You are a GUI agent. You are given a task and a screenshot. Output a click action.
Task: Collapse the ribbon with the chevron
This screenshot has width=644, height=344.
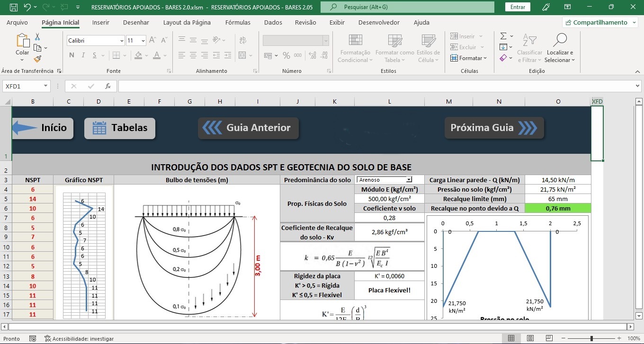[x=636, y=71]
